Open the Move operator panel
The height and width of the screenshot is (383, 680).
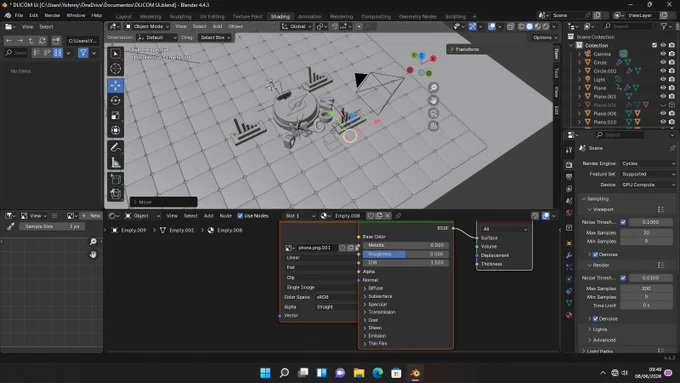163,202
